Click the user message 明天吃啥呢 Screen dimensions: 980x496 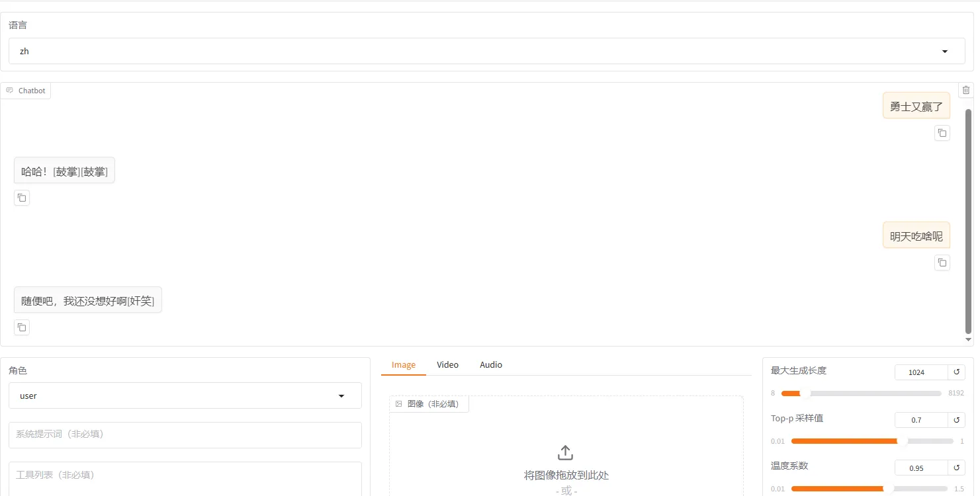916,235
